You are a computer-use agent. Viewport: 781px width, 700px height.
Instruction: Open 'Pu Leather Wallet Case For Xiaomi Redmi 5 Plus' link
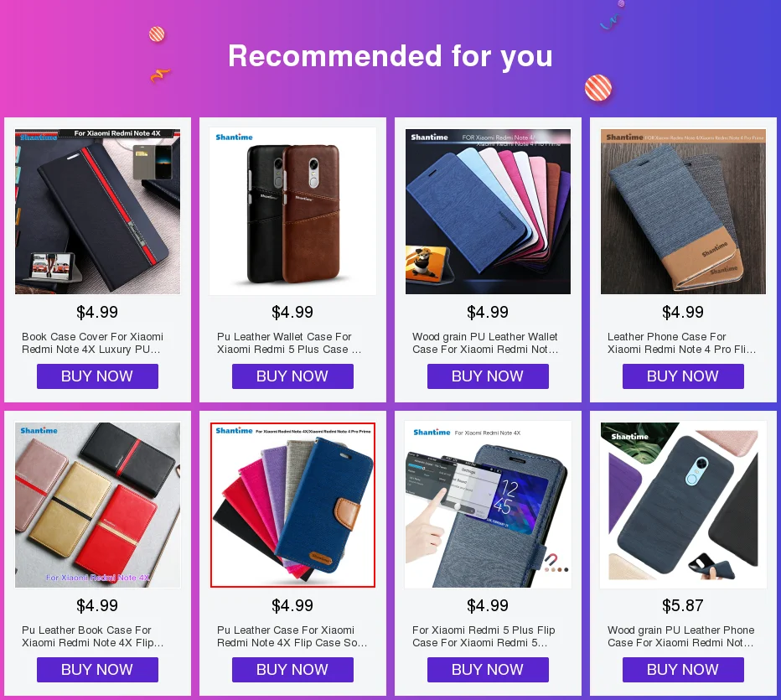289,343
